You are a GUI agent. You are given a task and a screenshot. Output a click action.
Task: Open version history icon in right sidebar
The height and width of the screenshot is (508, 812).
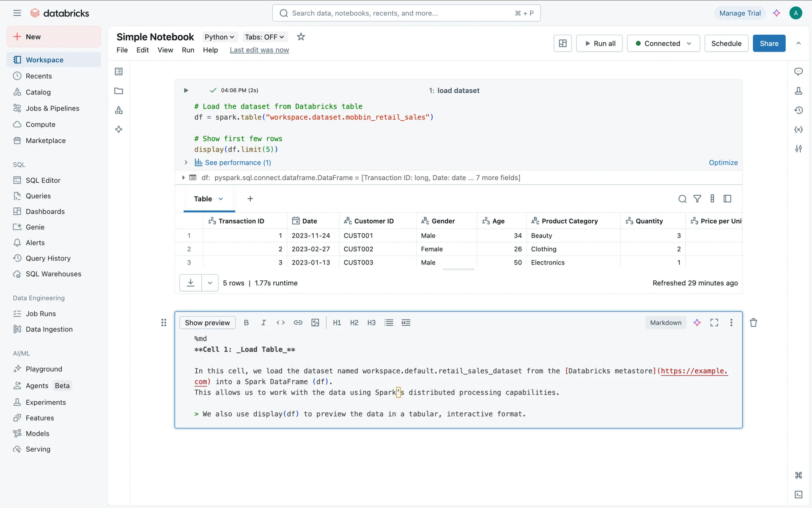coord(798,110)
